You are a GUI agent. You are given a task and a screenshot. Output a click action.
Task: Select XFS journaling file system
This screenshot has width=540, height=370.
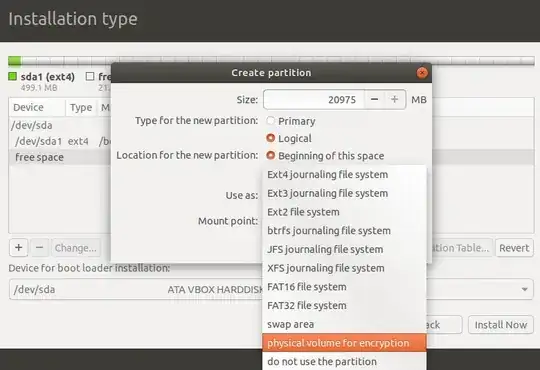tap(344, 268)
